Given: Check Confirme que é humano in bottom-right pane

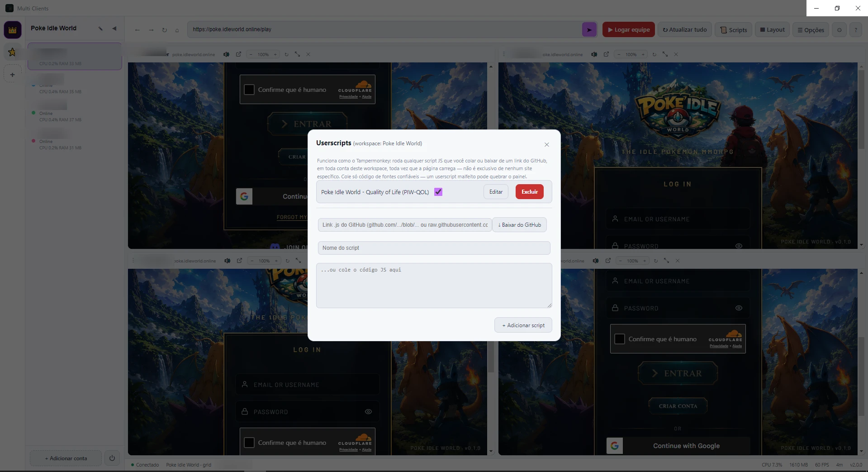Looking at the screenshot, I should click(620, 339).
